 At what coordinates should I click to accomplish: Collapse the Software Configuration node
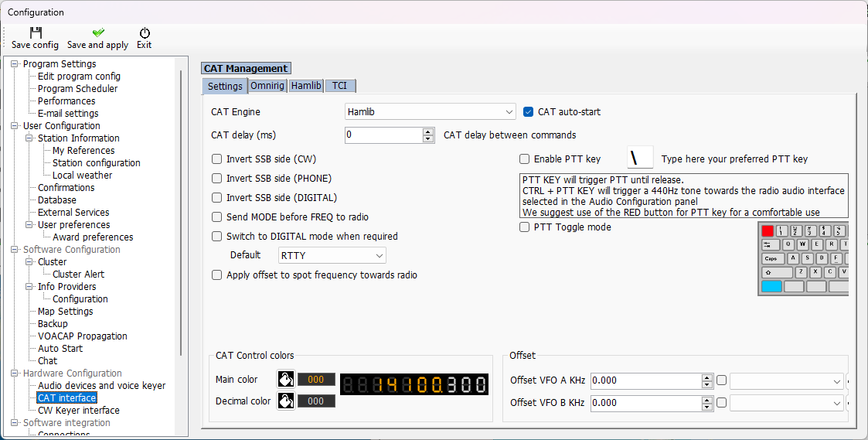[x=15, y=250]
